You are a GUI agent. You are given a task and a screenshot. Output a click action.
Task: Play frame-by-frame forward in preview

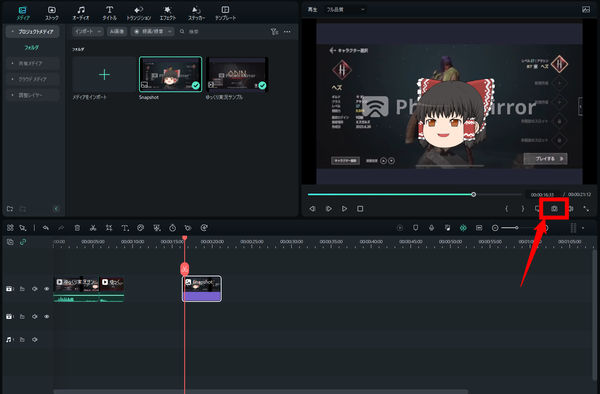pos(329,208)
